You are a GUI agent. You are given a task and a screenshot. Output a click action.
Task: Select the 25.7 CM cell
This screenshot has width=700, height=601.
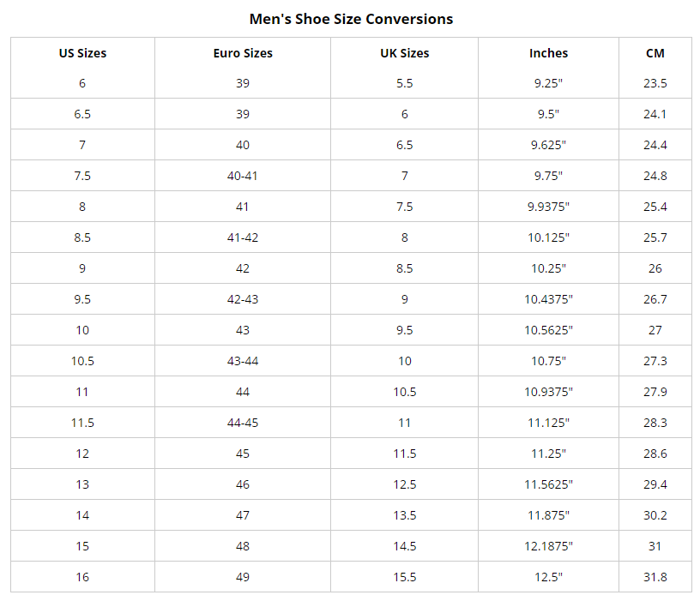point(655,237)
